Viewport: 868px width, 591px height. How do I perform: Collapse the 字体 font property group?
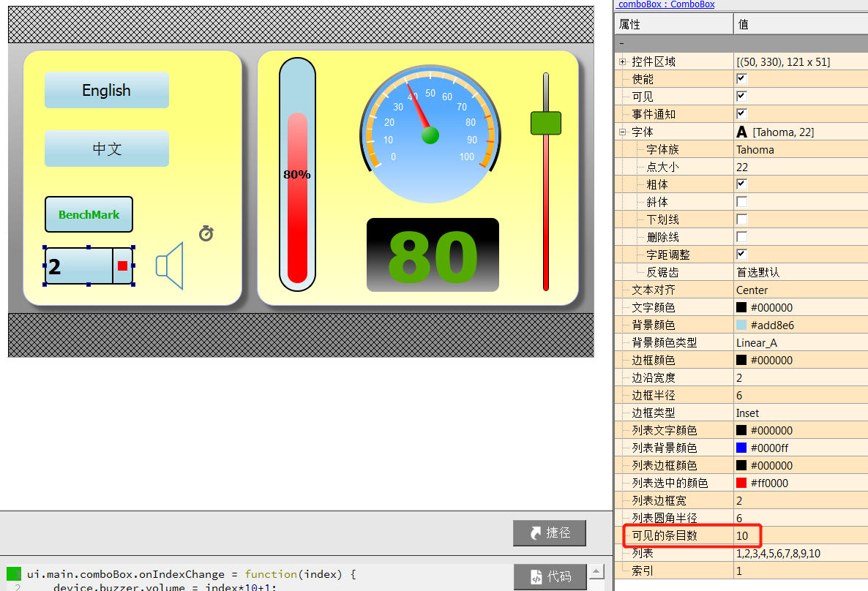[x=622, y=132]
